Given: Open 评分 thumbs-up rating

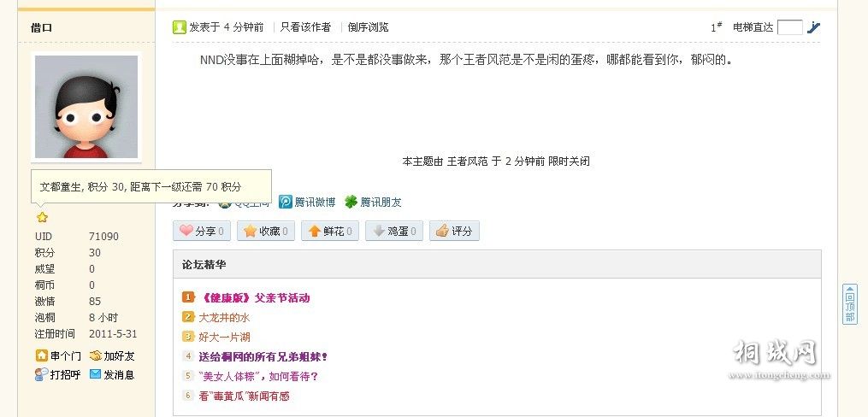Looking at the screenshot, I should coord(454,232).
